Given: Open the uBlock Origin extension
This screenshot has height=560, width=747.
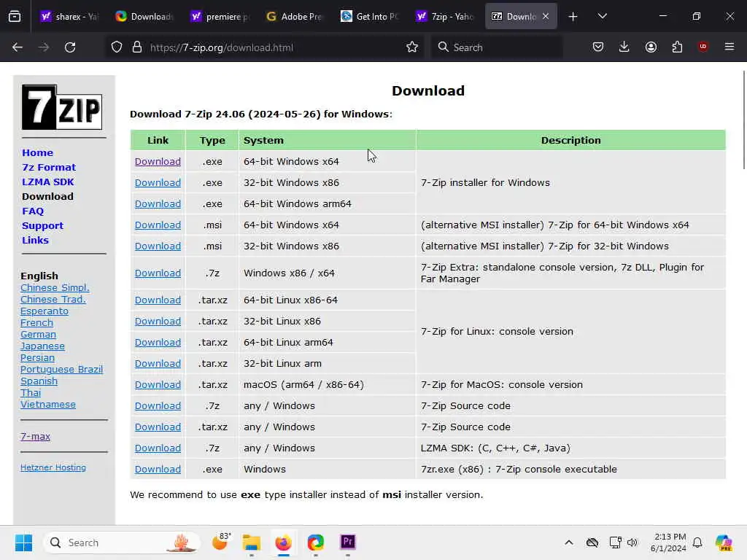Looking at the screenshot, I should click(703, 47).
